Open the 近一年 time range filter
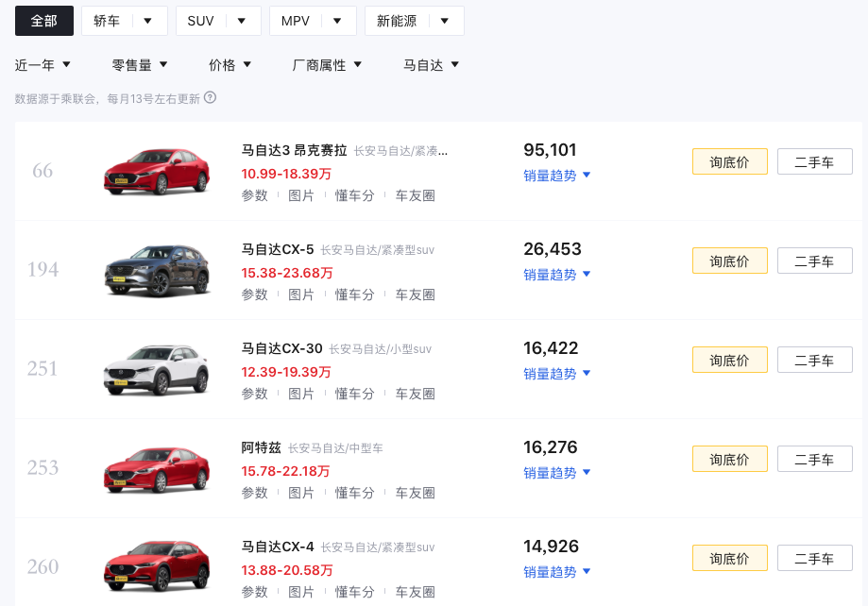The image size is (868, 606). click(43, 65)
